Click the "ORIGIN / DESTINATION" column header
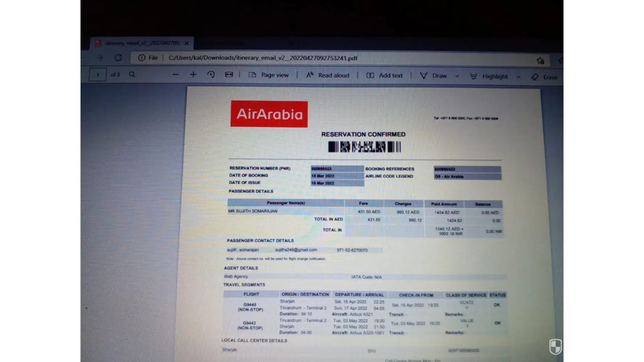Image resolution: width=644 pixels, height=362 pixels. 305,294
